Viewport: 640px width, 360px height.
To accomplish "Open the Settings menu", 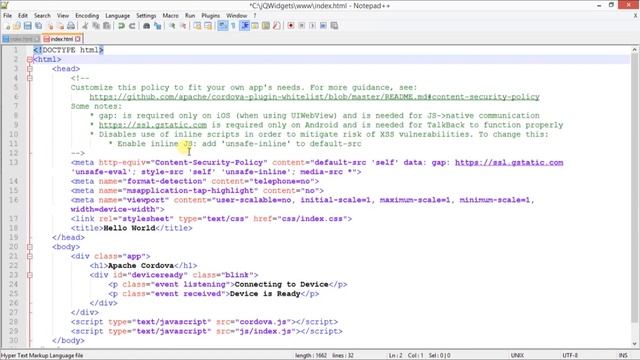I will point(146,16).
